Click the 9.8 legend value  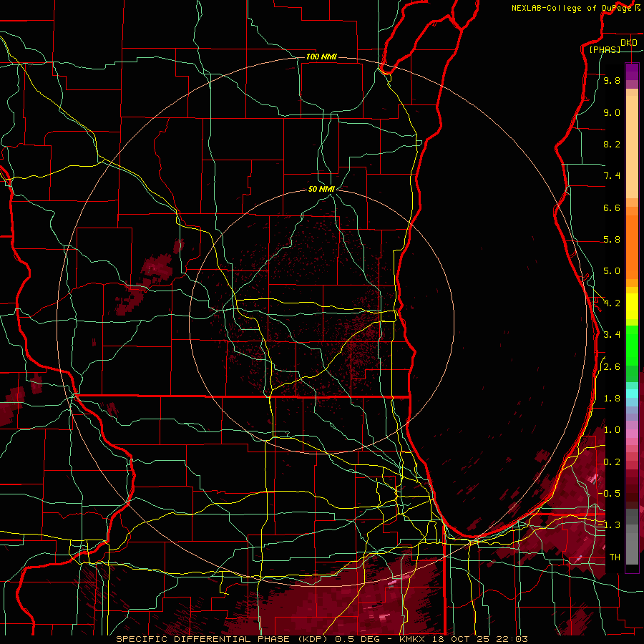[612, 80]
